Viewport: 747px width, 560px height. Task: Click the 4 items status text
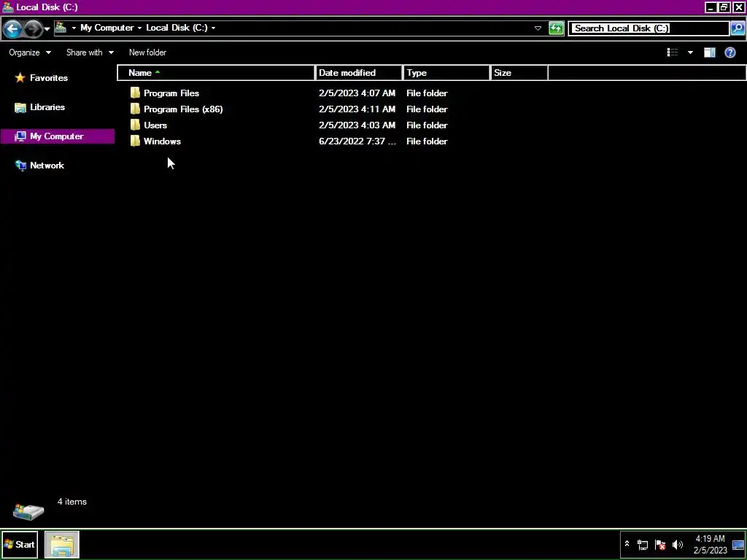tap(72, 502)
